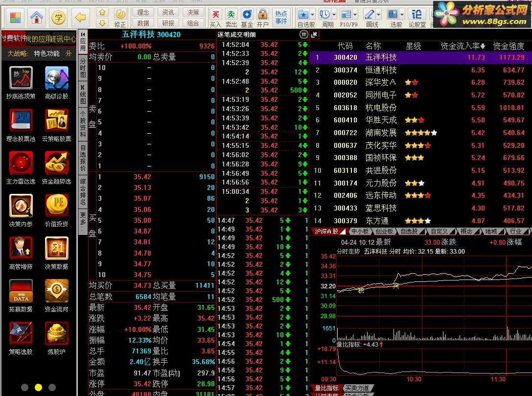Click the 研报 button
Viewport: 532px width, 396px height.
(x=168, y=23)
